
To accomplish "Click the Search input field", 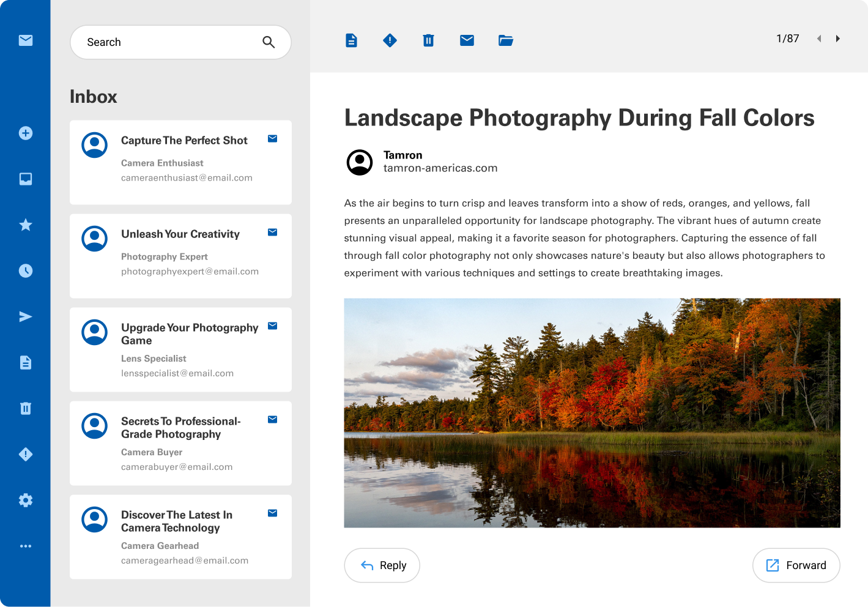I will [x=171, y=42].
